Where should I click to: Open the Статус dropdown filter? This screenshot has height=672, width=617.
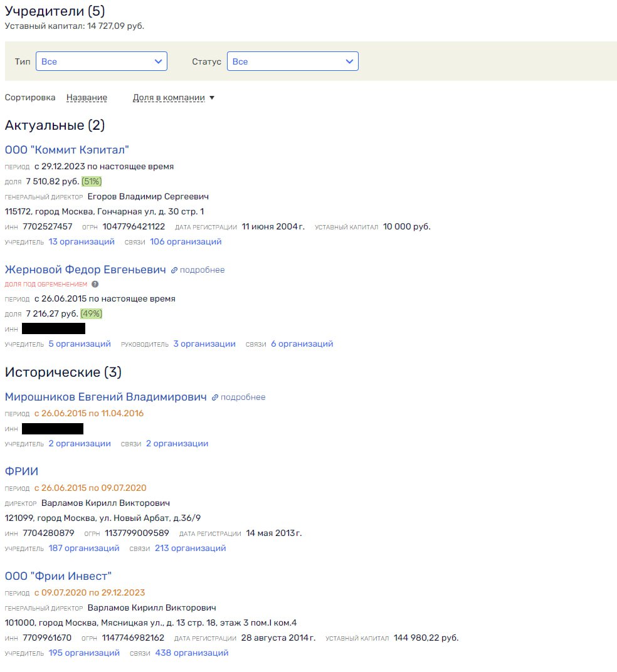tap(292, 61)
